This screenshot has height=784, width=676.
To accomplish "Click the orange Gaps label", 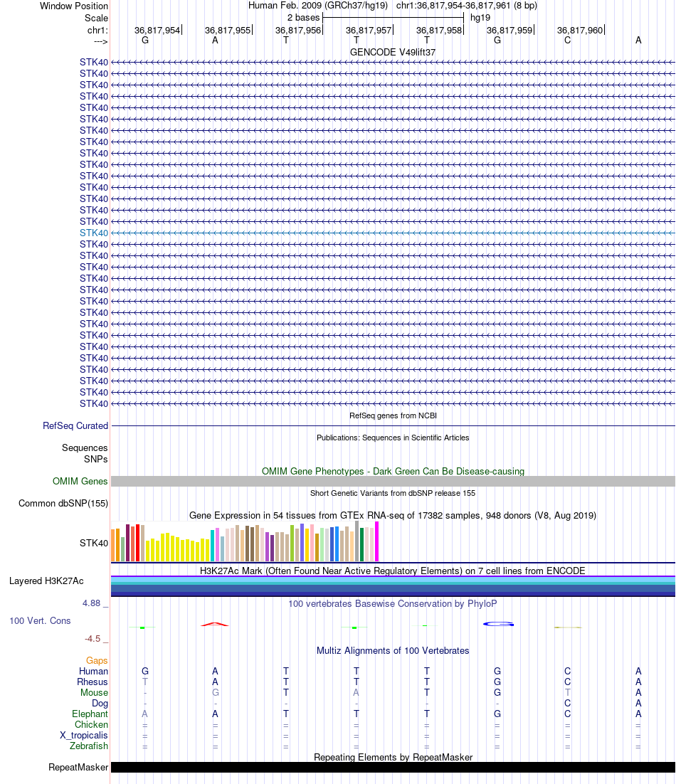I will tap(97, 661).
